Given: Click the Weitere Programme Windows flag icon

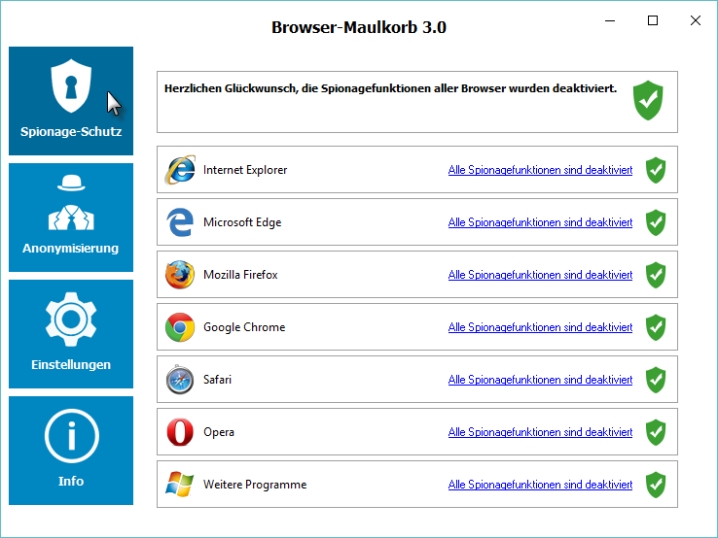Looking at the screenshot, I should click(x=180, y=485).
